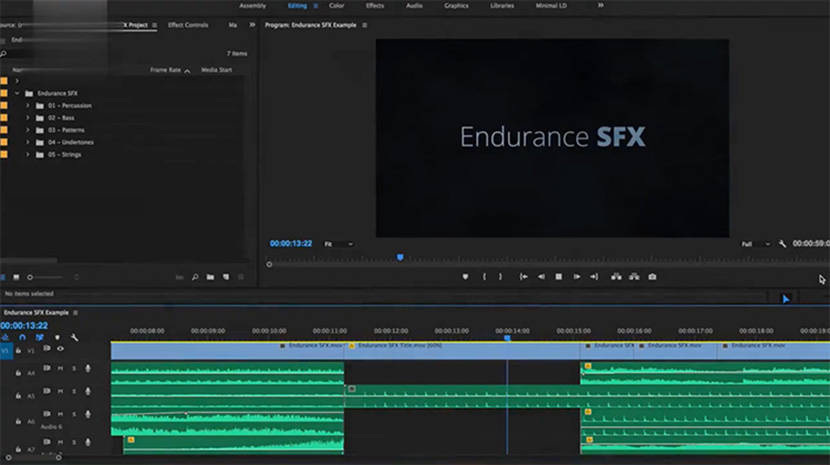Screen dimensions: 830x465
Task: Select the Endurance SFX Title.mov clip
Action: pos(462,351)
